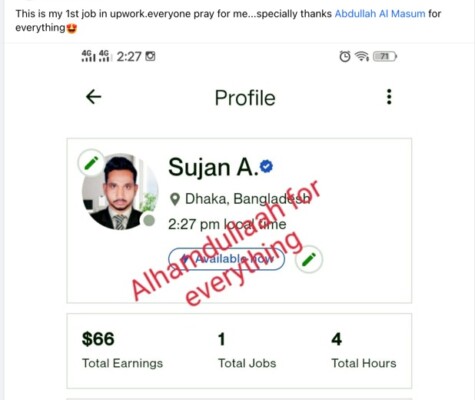Select the Total Hours stat
This screenshot has height=400, width=475.
point(364,350)
